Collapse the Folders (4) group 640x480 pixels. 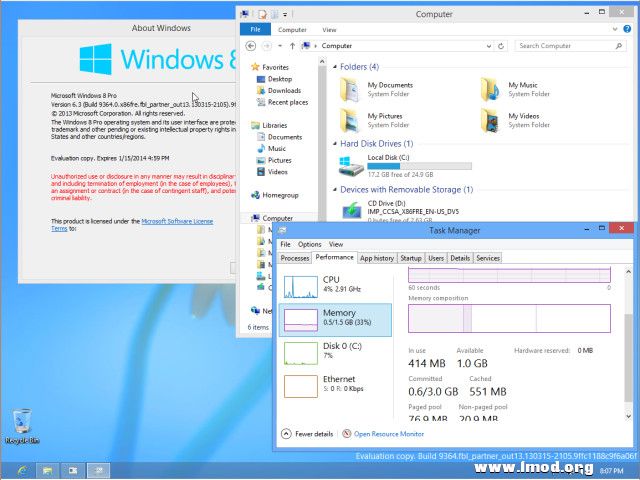334,67
